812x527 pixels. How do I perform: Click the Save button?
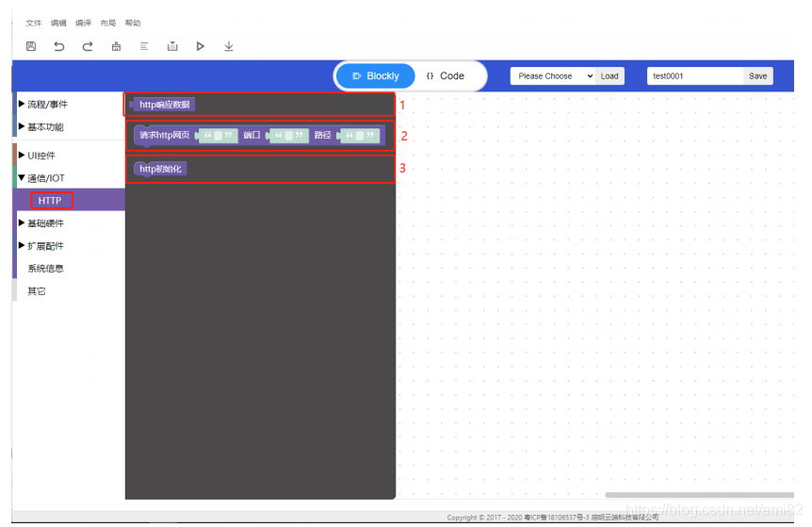(757, 75)
